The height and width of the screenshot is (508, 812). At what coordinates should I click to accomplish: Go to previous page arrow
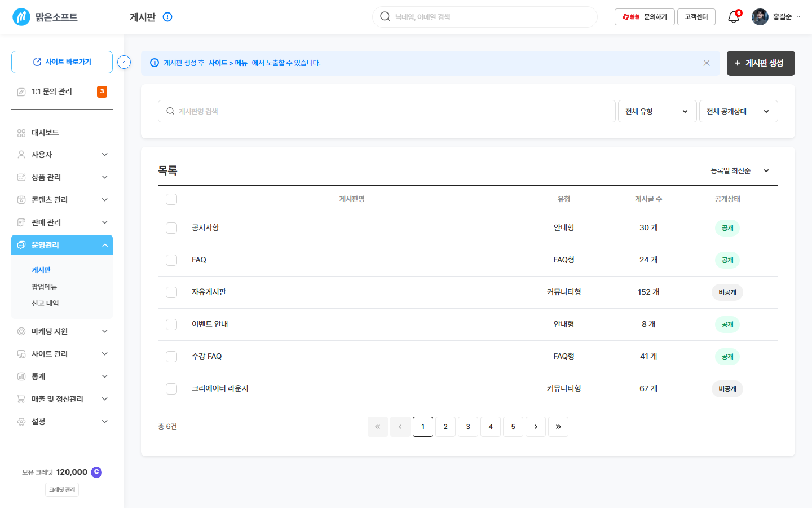pos(400,427)
